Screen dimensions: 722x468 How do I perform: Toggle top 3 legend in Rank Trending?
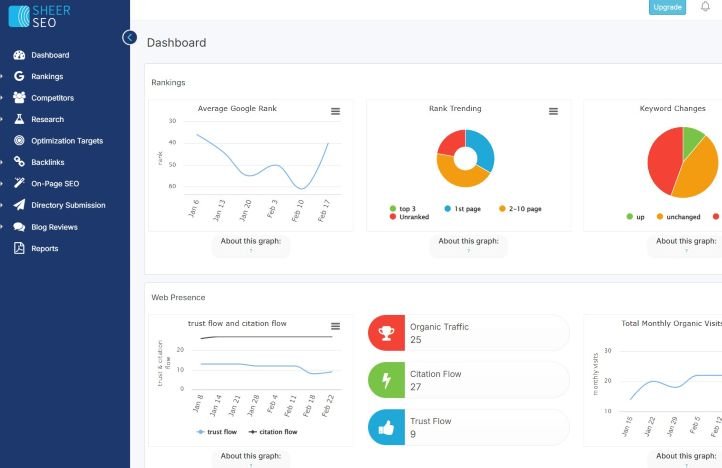click(x=402, y=209)
